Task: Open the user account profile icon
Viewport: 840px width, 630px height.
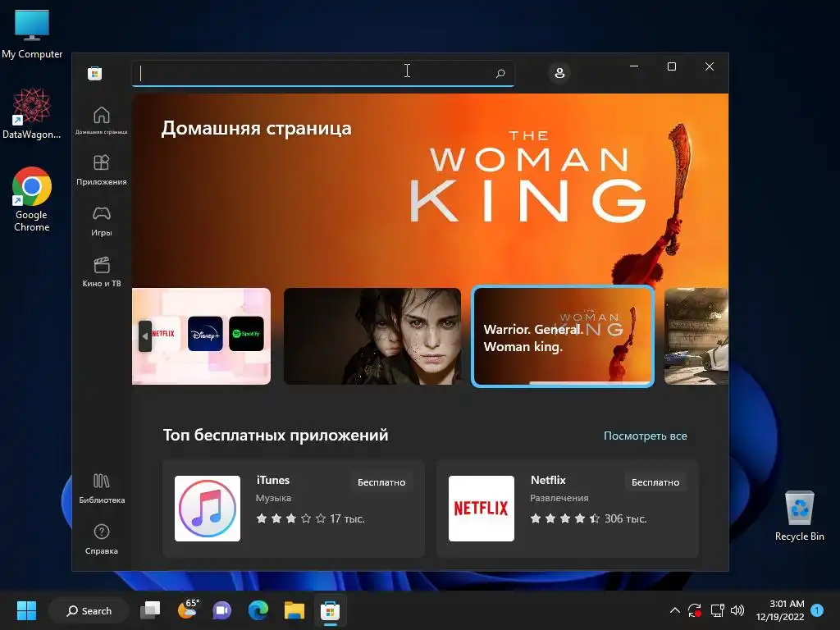Action: (559, 73)
